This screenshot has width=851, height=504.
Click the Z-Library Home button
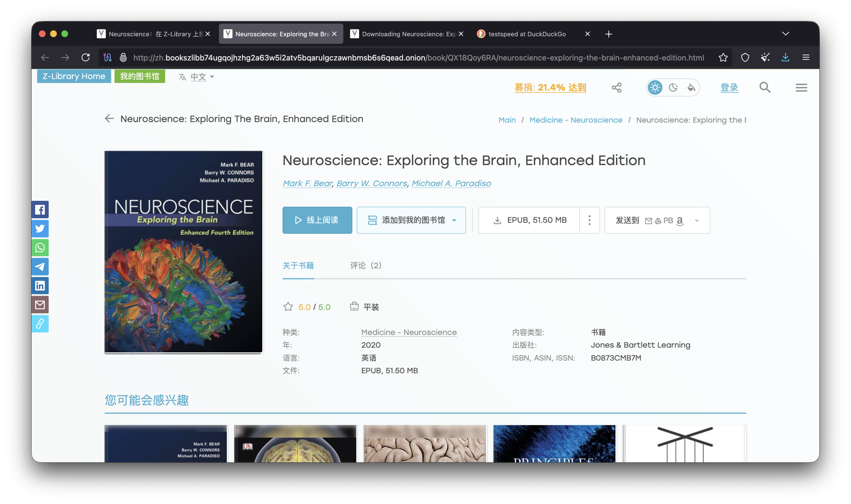74,76
